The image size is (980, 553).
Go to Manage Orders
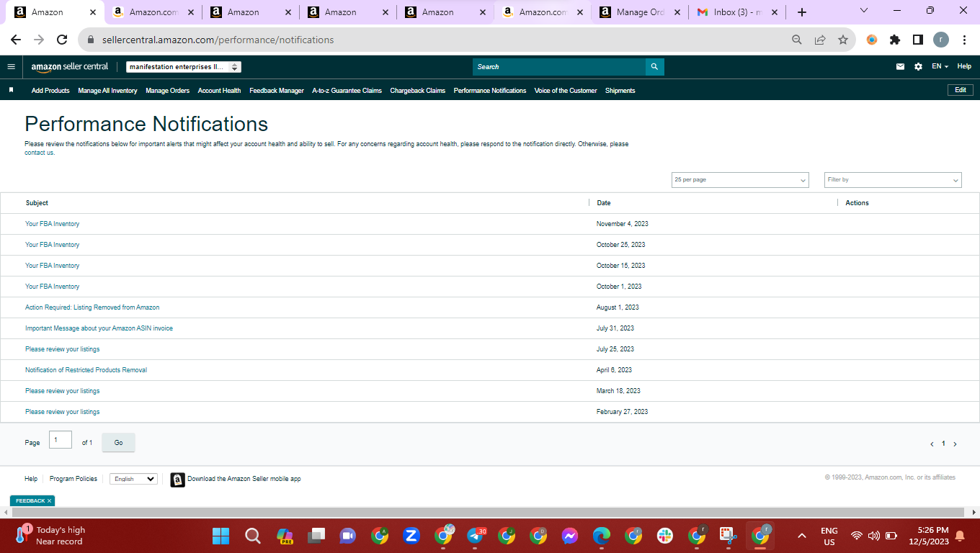(x=167, y=91)
